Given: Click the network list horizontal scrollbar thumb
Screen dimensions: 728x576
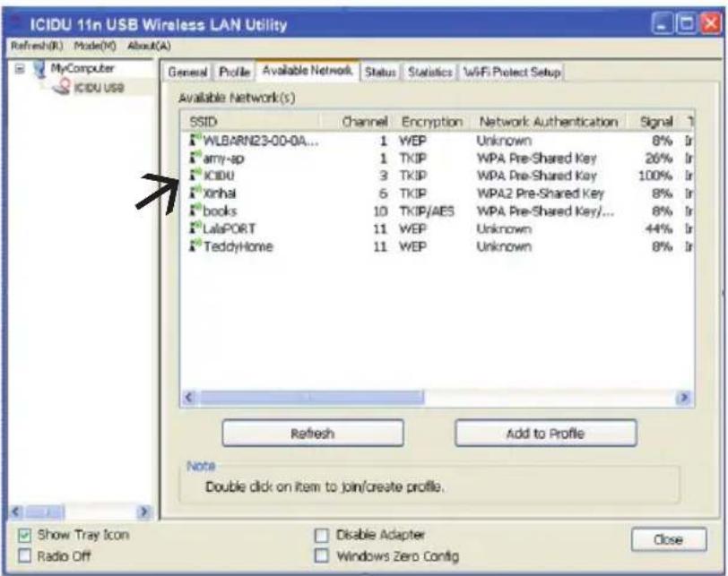Looking at the screenshot, I should (x=312, y=398).
